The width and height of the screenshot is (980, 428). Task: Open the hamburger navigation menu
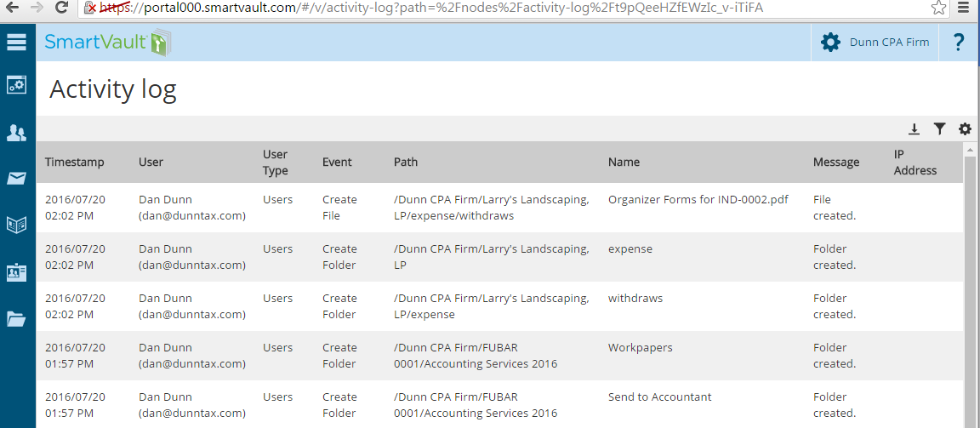(x=17, y=43)
